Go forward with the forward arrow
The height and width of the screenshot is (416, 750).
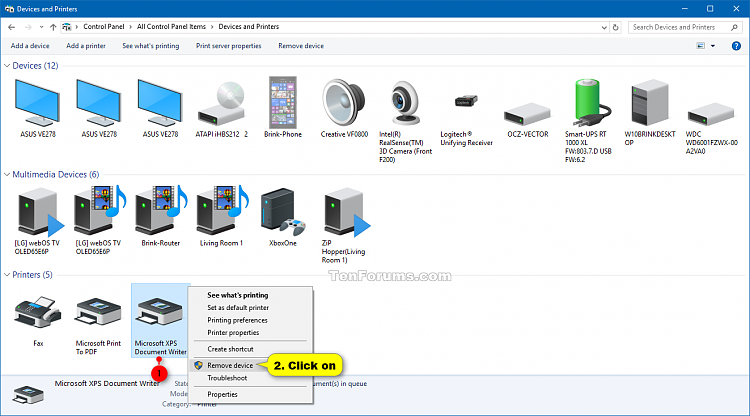coord(28,27)
